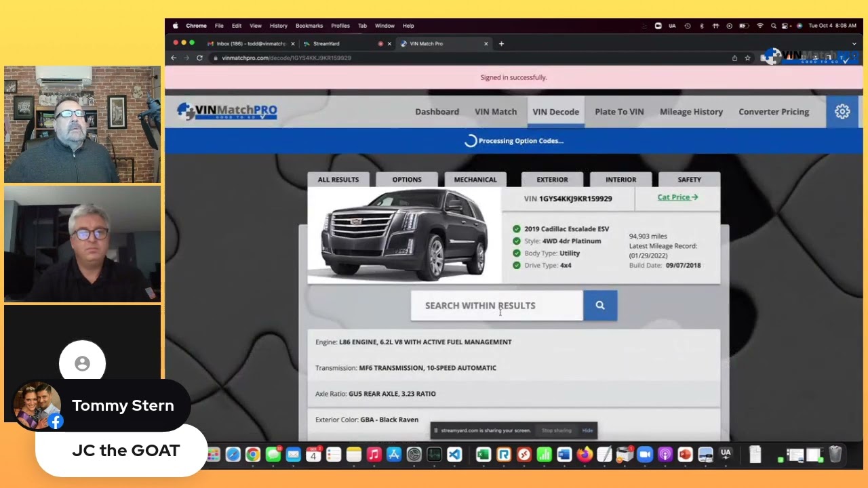This screenshot has width=868, height=488.
Task: Click the Cadillac Escalade vehicle image
Action: pos(404,235)
